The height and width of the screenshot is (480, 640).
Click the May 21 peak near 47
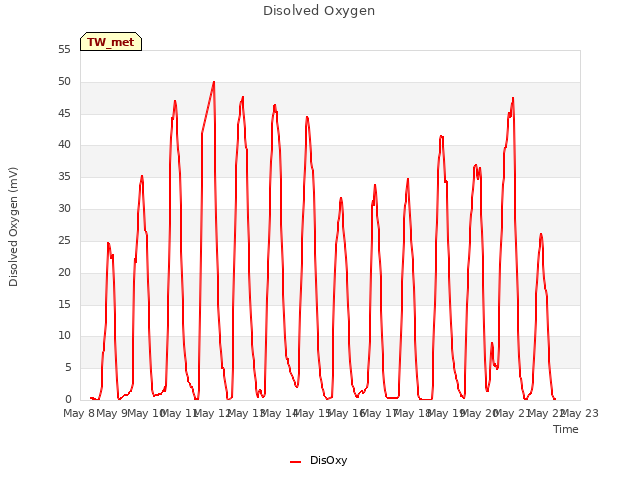click(513, 98)
